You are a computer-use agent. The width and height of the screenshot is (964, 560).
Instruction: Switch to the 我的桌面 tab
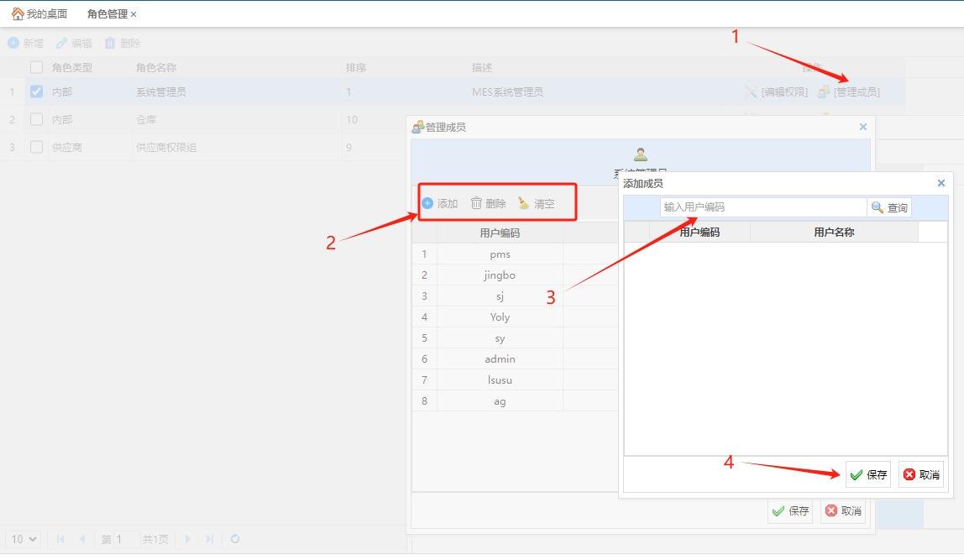(x=46, y=14)
